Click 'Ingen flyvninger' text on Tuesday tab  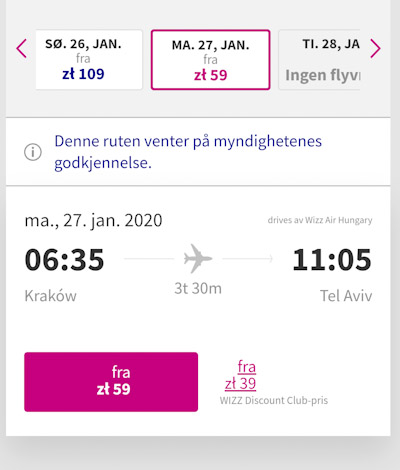pyautogui.click(x=323, y=75)
